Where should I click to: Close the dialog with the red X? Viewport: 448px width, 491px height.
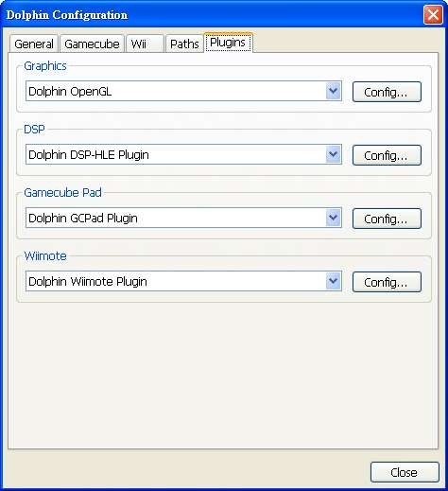tap(433, 14)
